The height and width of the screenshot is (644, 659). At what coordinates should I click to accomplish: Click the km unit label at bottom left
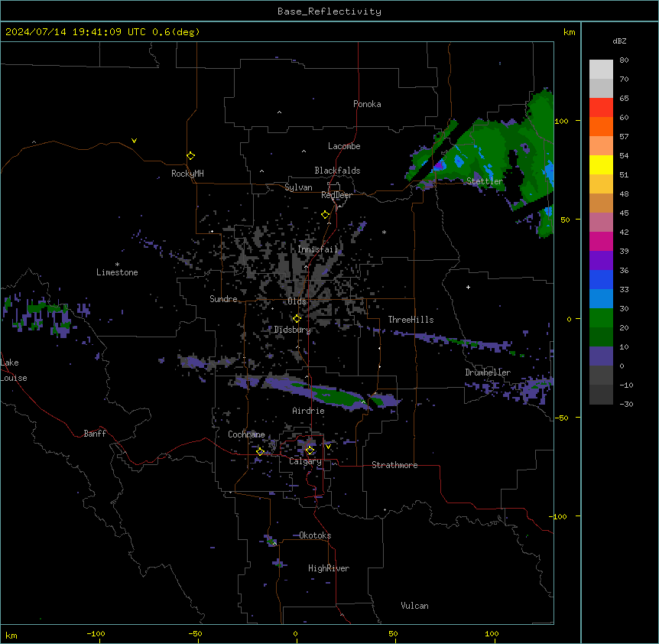[x=11, y=635]
